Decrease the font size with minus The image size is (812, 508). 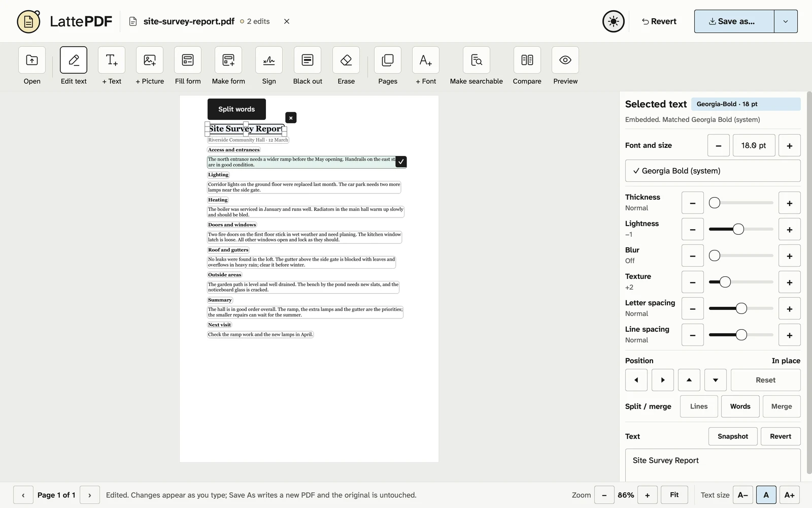point(719,145)
